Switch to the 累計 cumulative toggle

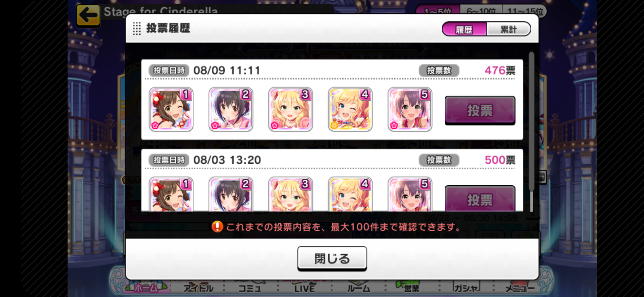[x=508, y=29]
